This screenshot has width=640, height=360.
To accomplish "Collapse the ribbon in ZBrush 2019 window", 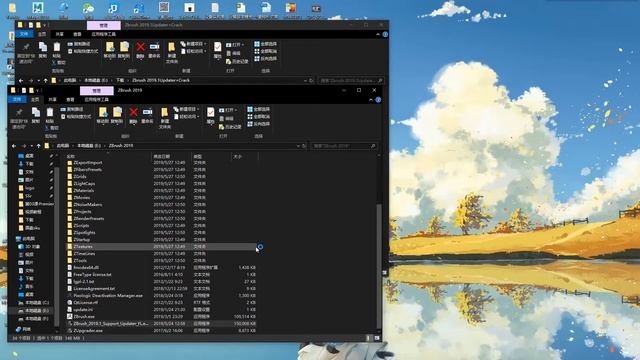I will [x=371, y=100].
